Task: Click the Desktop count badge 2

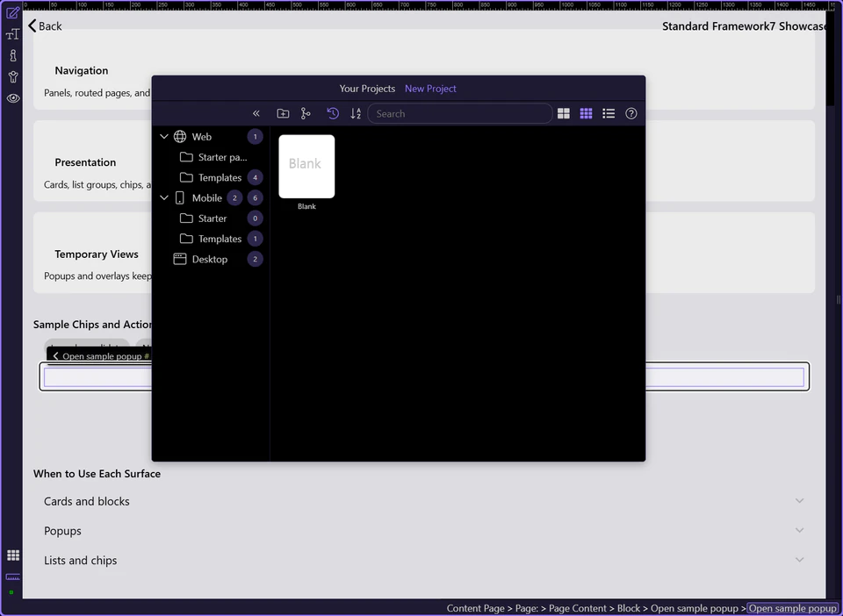Action: pos(255,259)
